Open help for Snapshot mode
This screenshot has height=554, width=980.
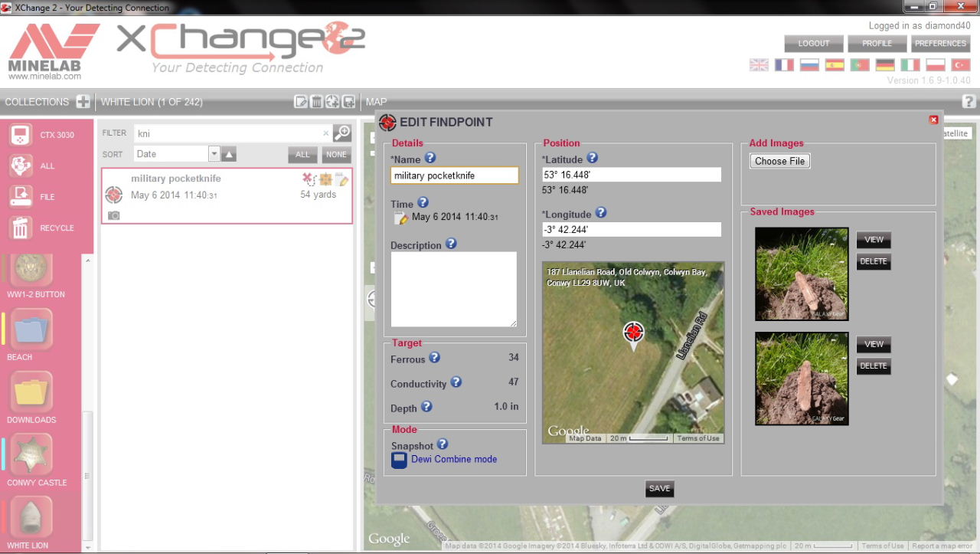[443, 444]
